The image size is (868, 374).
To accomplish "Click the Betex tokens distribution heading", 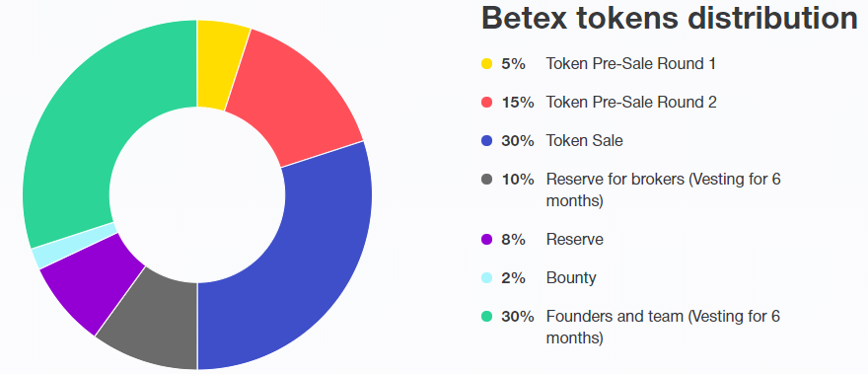I will pos(670,20).
